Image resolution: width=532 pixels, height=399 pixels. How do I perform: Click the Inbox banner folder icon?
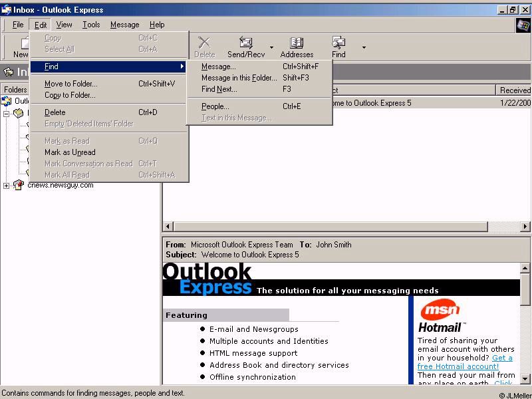(9, 72)
